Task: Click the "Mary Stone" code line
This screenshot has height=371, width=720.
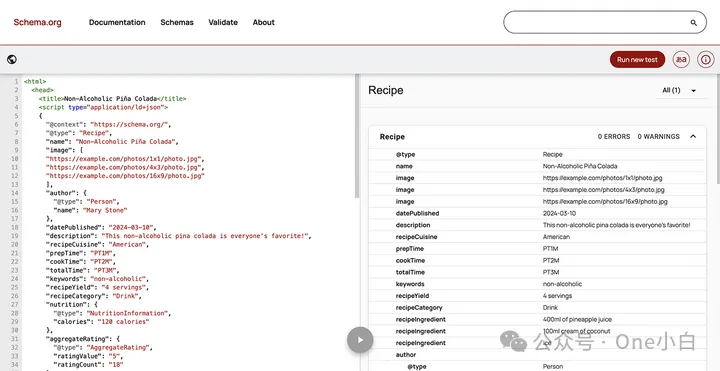Action: (90, 210)
